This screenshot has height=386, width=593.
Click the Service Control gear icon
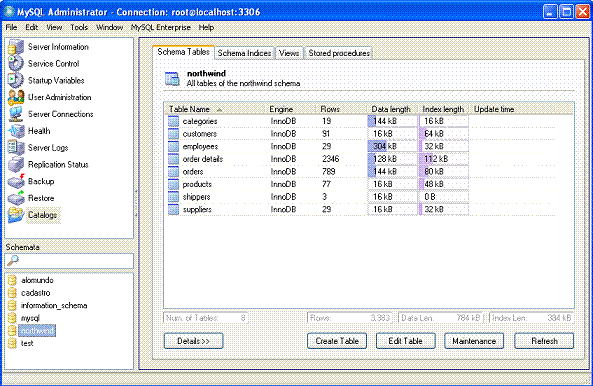click(16, 64)
